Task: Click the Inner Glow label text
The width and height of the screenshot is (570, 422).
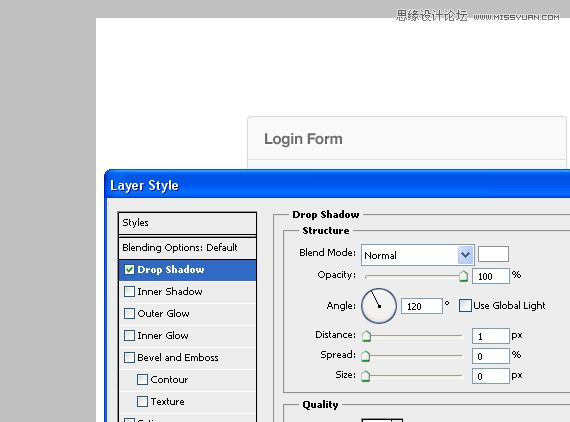Action: (x=163, y=335)
